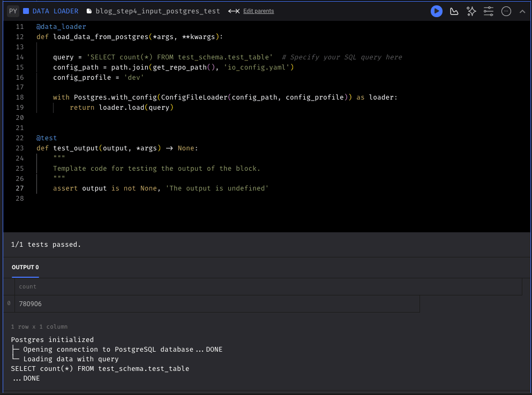Open the AI sparkle actions icon

click(471, 11)
